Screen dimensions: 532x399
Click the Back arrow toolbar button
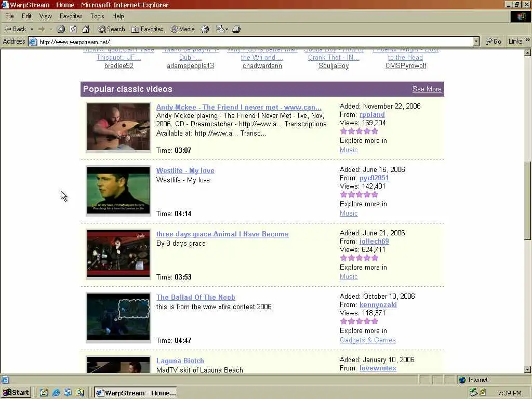[x=15, y=29]
